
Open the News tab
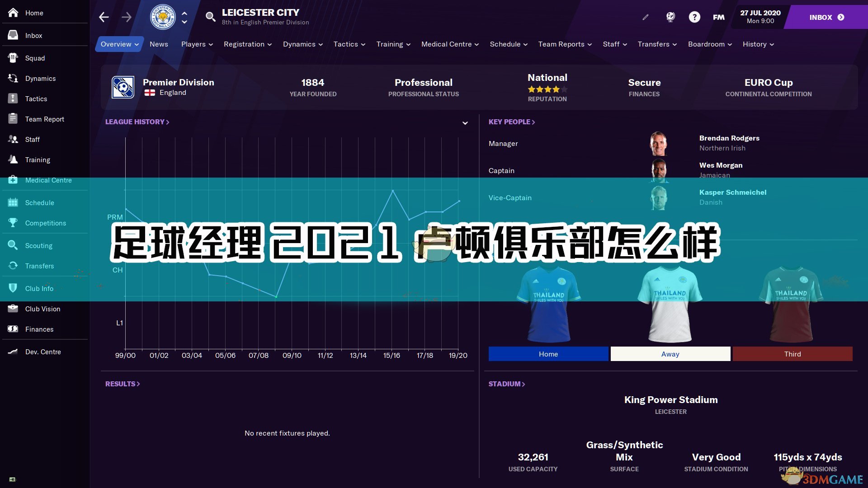pyautogui.click(x=159, y=44)
